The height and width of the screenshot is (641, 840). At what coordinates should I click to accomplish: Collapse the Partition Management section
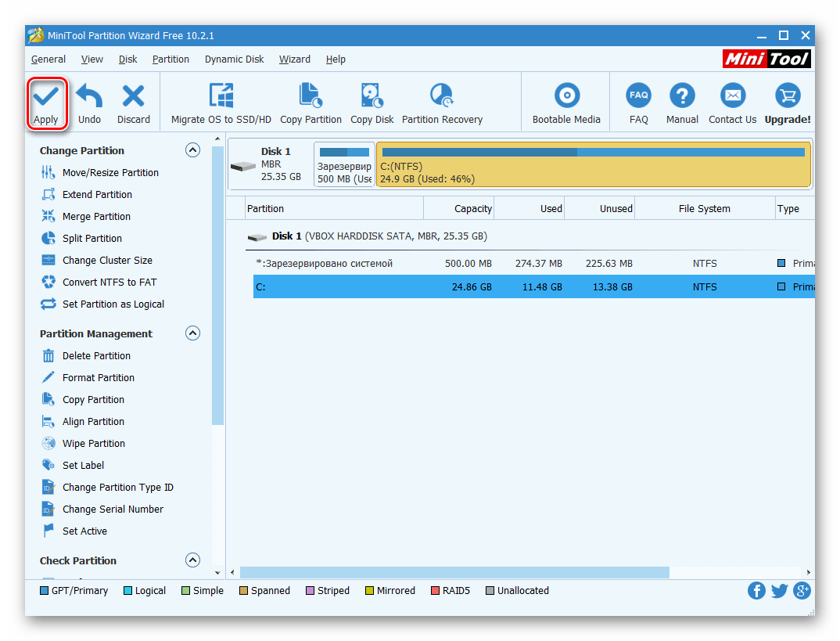[192, 333]
